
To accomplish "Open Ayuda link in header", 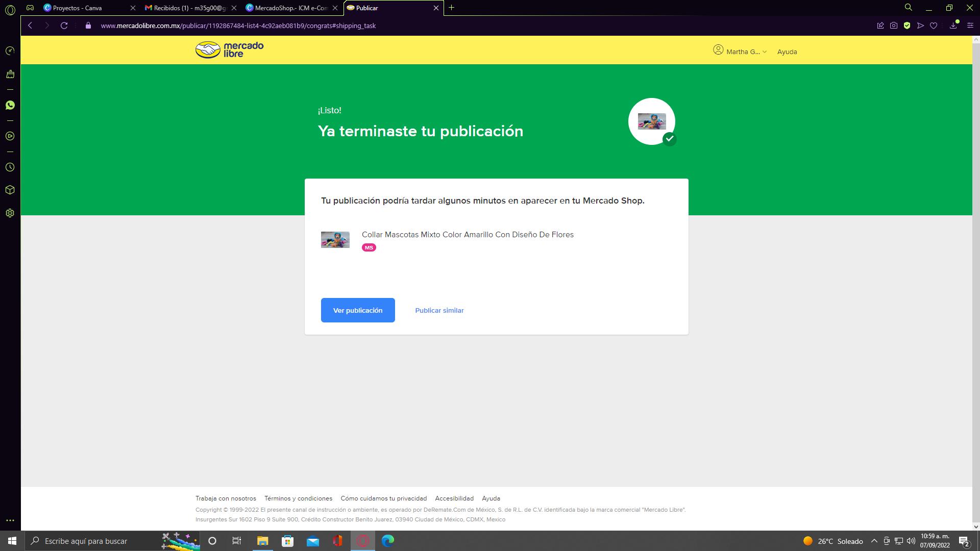I will coord(787,52).
